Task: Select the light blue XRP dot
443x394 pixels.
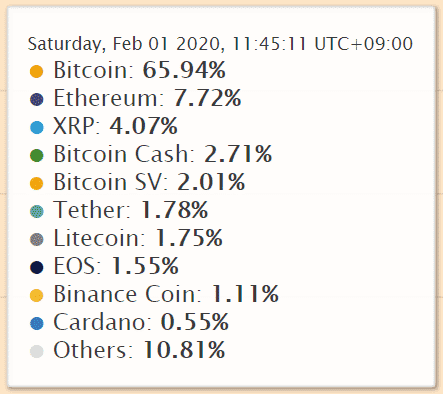Action: pyautogui.click(x=37, y=127)
